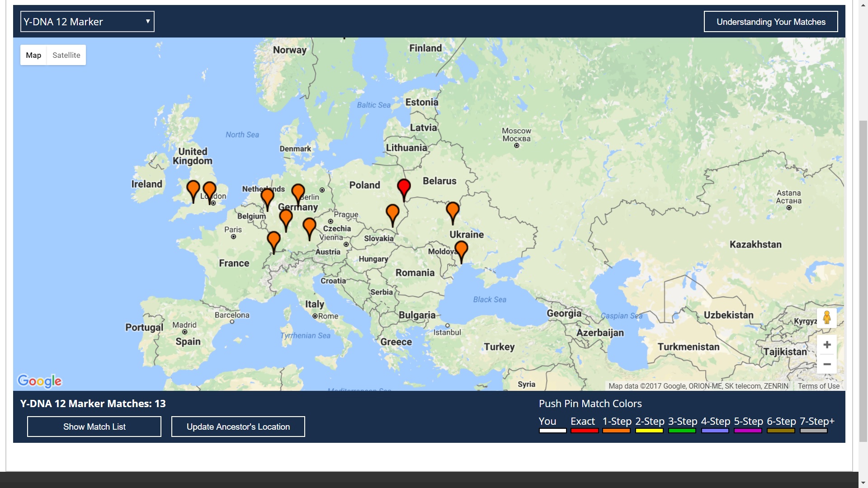Click the page vertical scrollbar thumb
This screenshot has width=868, height=488.
[x=863, y=280]
